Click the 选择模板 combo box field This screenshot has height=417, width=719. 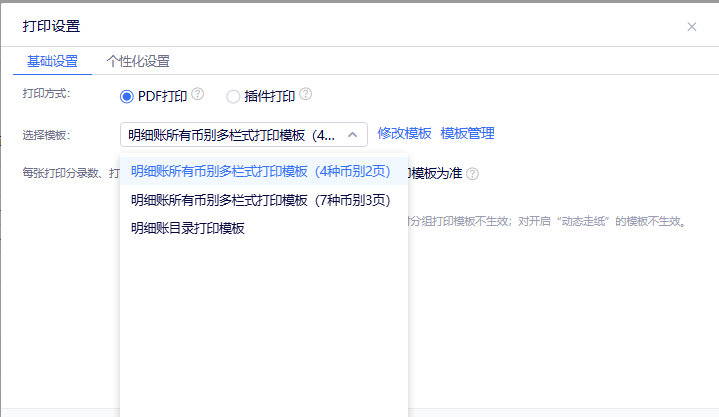point(243,135)
